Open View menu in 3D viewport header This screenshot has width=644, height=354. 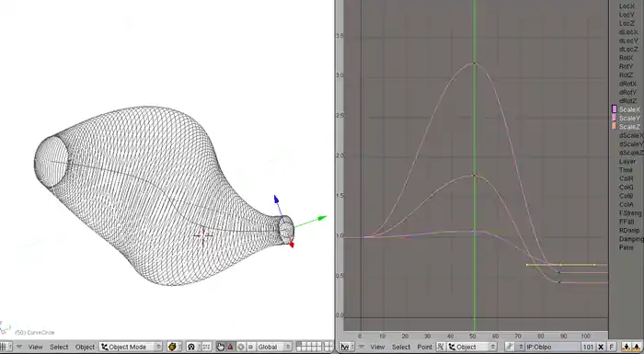[x=35, y=347]
